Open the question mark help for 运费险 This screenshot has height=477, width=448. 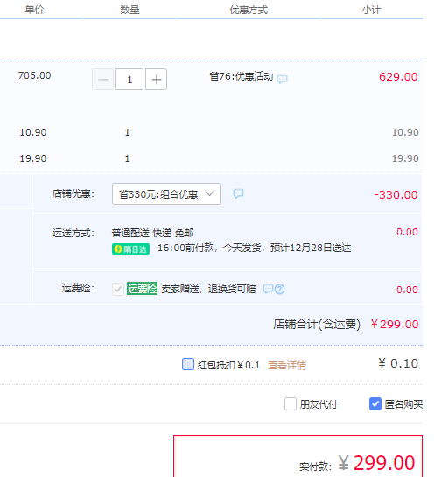click(x=279, y=289)
